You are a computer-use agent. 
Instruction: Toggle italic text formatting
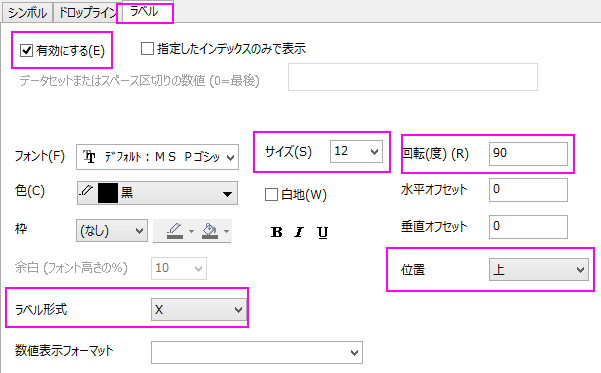[x=299, y=232]
